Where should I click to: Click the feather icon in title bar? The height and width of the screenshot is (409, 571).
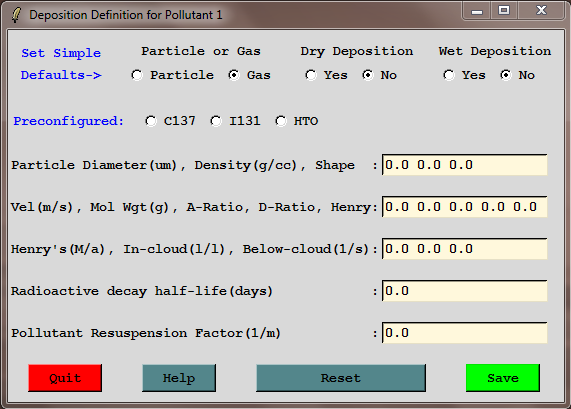16,15
